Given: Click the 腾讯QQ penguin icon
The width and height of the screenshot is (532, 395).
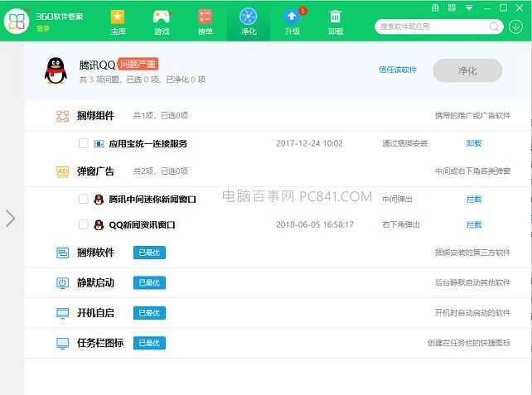Looking at the screenshot, I should pos(56,71).
